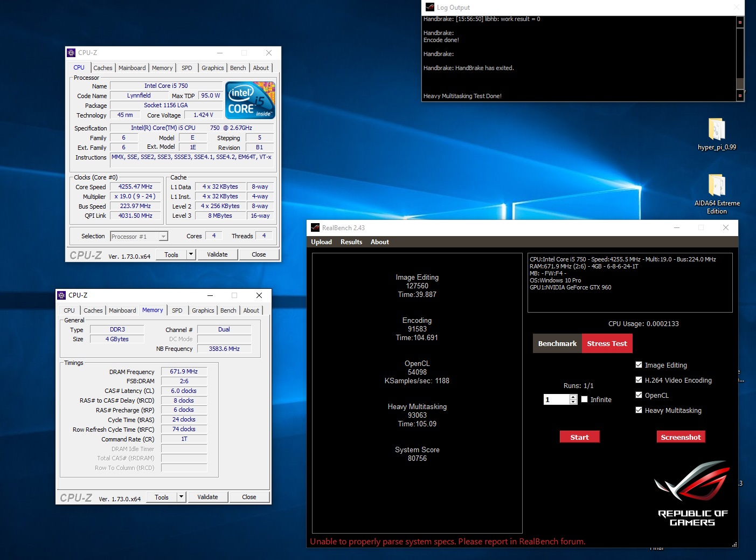Click the RealBench system specs text box
Viewport: 756px width, 560px height.
tap(630, 282)
